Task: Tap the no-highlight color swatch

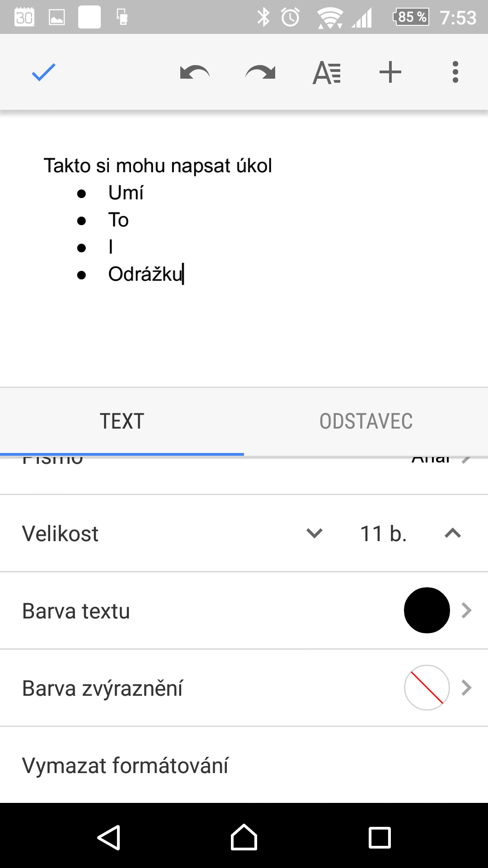Action: pyautogui.click(x=427, y=688)
